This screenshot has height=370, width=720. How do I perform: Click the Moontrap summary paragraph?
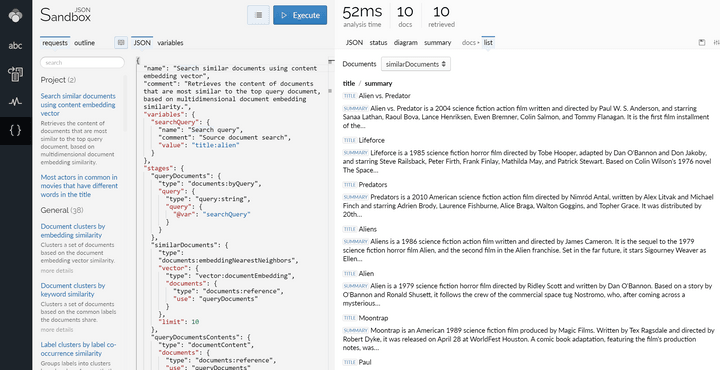[529, 339]
